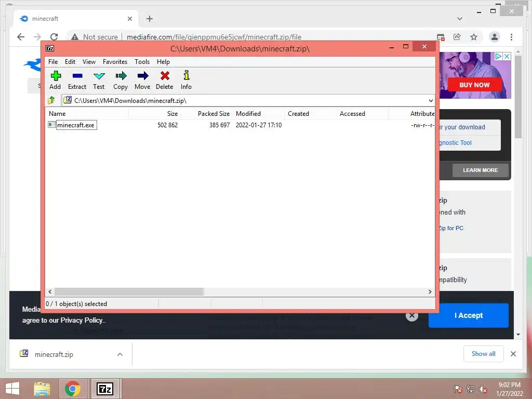This screenshot has height=399, width=532.
Task: Click the BUY NOW ad button
Action: [x=474, y=85]
